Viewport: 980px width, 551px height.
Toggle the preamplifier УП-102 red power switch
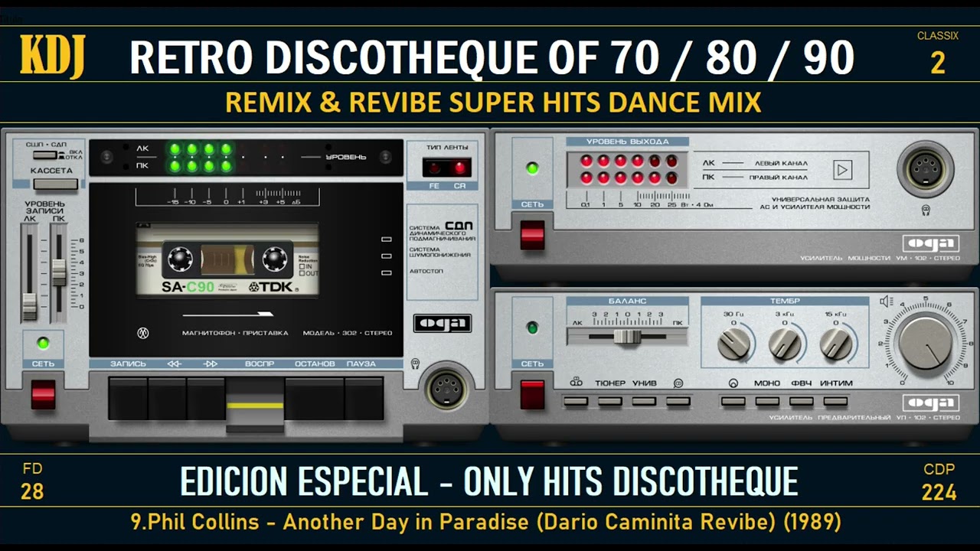(532, 394)
